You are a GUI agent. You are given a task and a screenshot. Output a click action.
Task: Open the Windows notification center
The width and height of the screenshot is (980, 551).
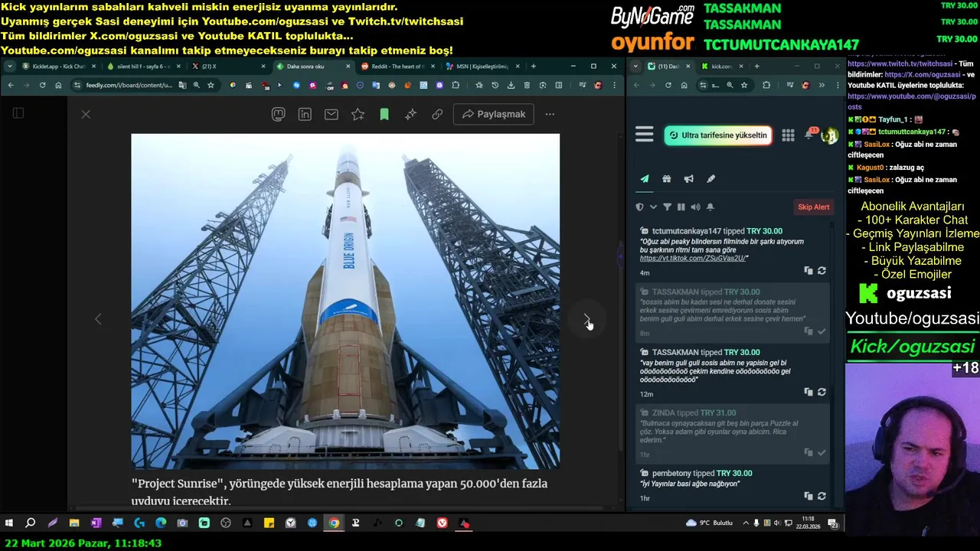tap(834, 523)
